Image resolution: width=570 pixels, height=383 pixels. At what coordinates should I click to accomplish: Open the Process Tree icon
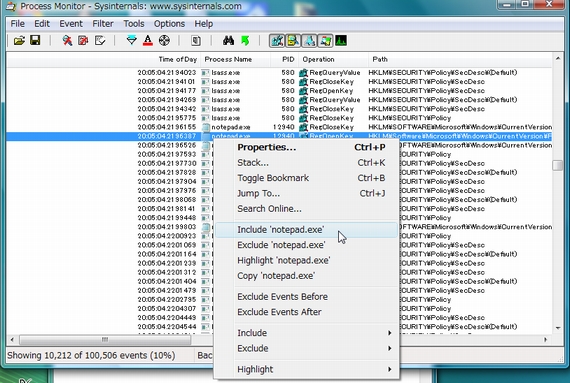pyautogui.click(x=196, y=40)
